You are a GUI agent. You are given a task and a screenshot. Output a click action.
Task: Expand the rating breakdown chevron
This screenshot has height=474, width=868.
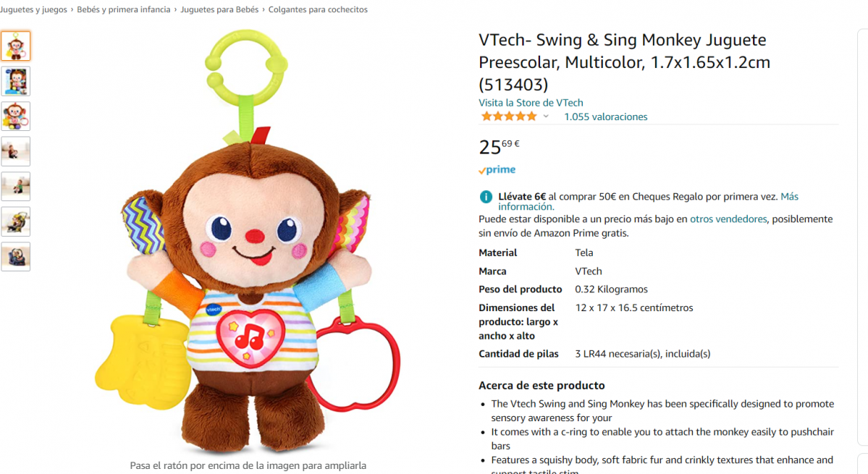point(546,117)
